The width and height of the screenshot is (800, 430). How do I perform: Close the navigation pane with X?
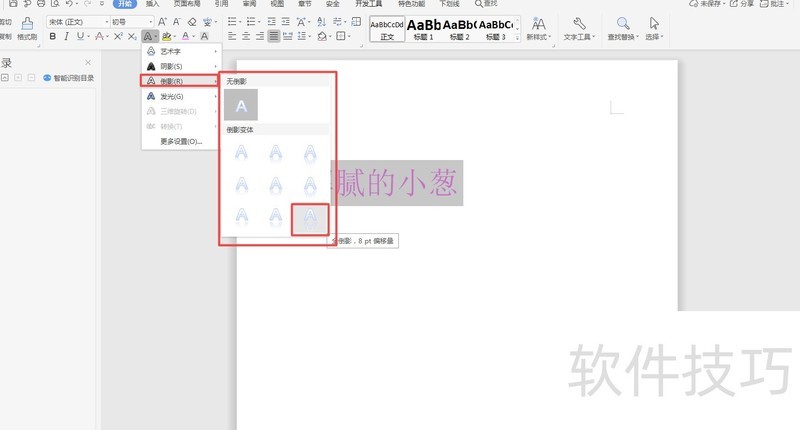(88, 62)
